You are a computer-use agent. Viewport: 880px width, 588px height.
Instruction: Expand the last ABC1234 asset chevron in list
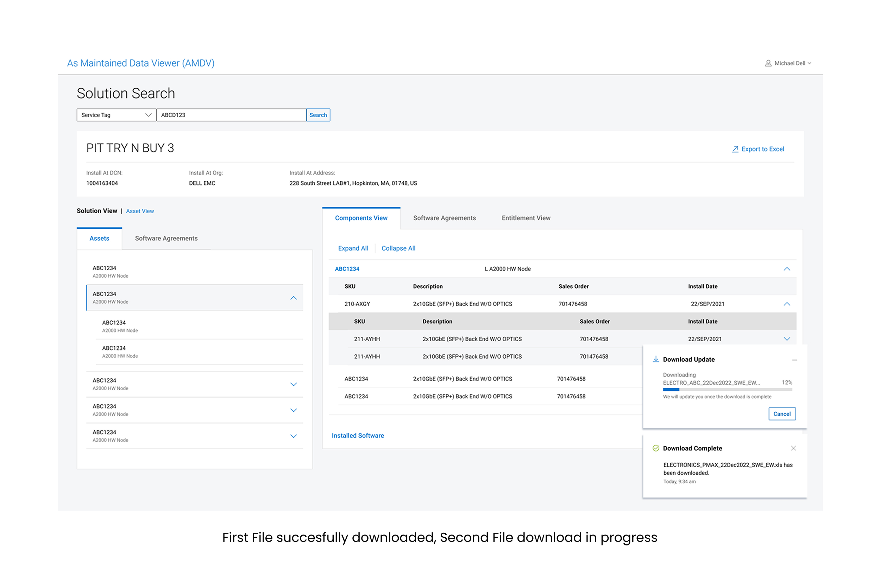(293, 436)
